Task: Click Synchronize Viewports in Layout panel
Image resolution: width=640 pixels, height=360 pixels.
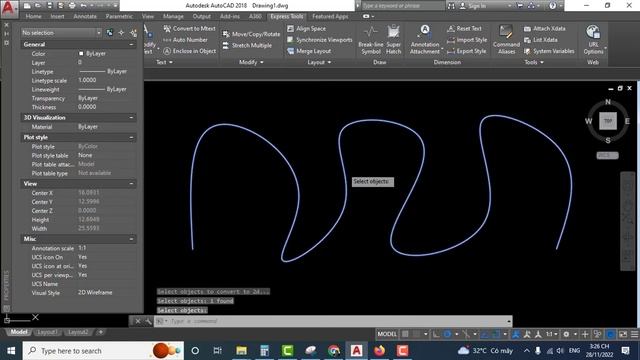Action: tap(320, 40)
